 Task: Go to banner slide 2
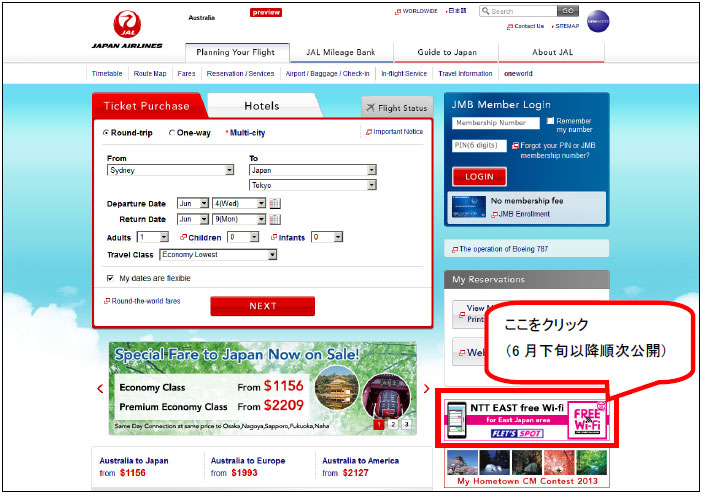click(393, 424)
